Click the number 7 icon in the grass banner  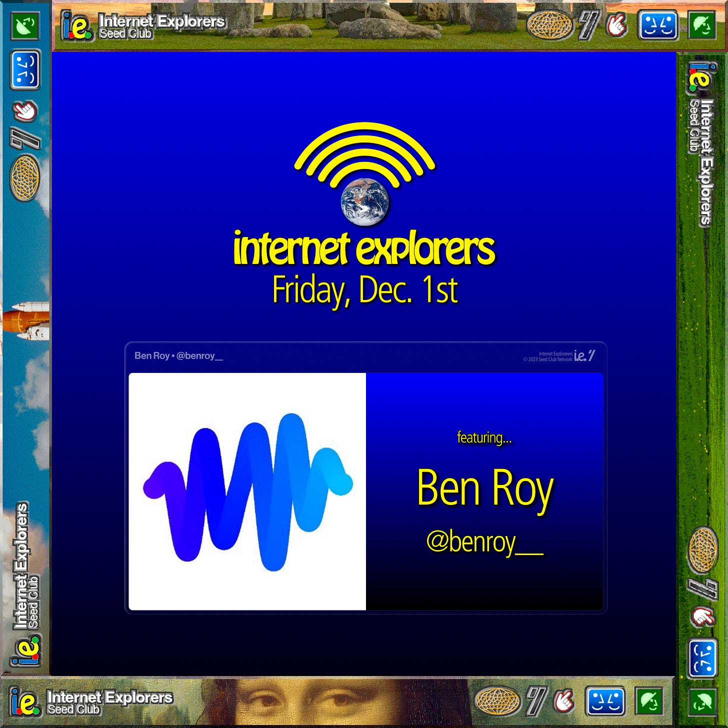[703, 589]
